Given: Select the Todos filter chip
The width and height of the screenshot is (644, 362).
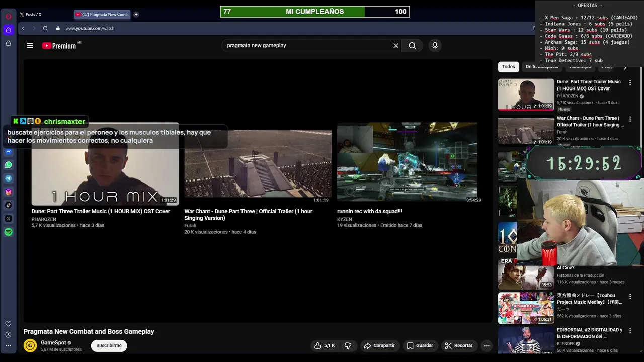Looking at the screenshot, I should click(509, 67).
